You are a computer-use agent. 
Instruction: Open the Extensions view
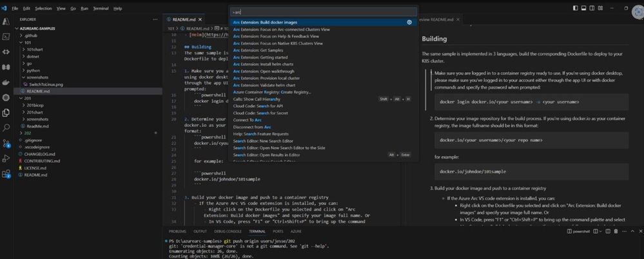click(x=6, y=173)
